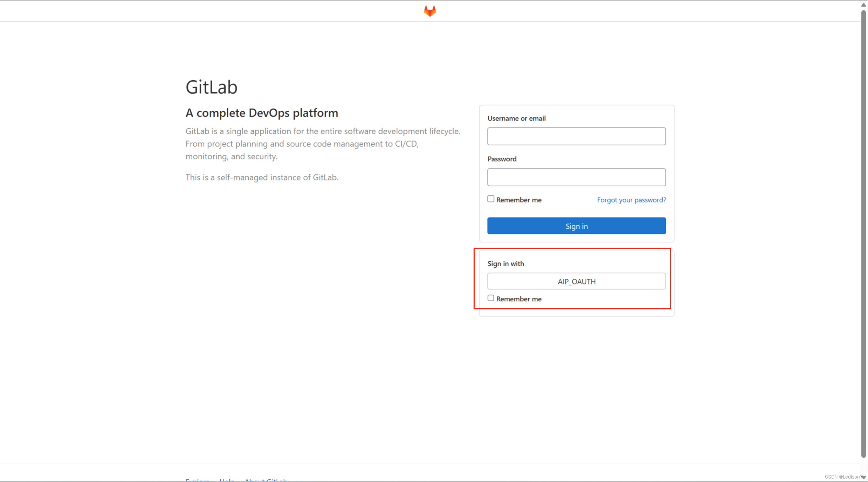
Task: Click the 'Sign in with' label
Action: [x=505, y=263]
